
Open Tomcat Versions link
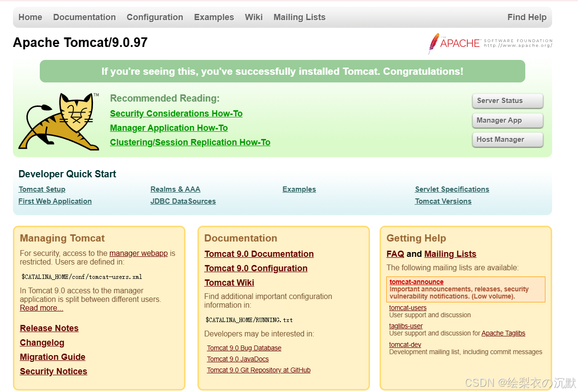click(x=443, y=201)
